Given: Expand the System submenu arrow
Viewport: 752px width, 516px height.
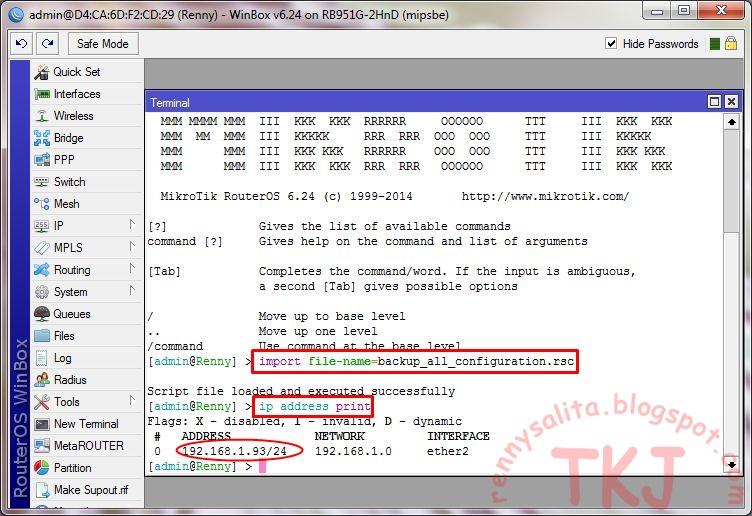Looking at the screenshot, I should 132,290.
